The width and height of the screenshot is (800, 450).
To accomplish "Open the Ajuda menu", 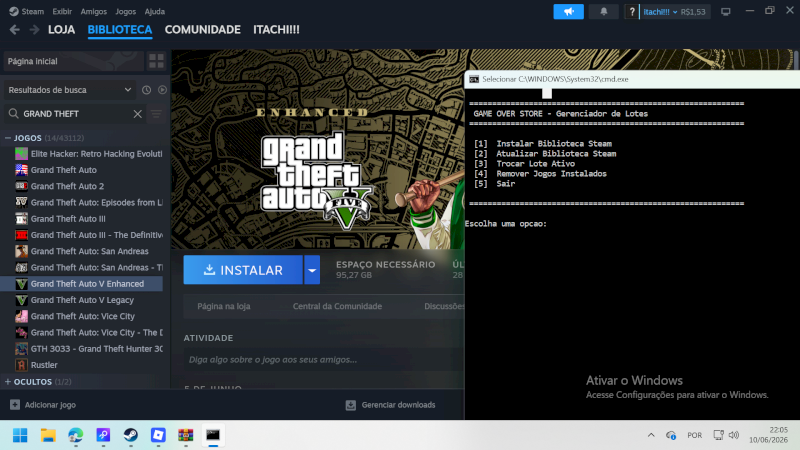I will pyautogui.click(x=155, y=11).
